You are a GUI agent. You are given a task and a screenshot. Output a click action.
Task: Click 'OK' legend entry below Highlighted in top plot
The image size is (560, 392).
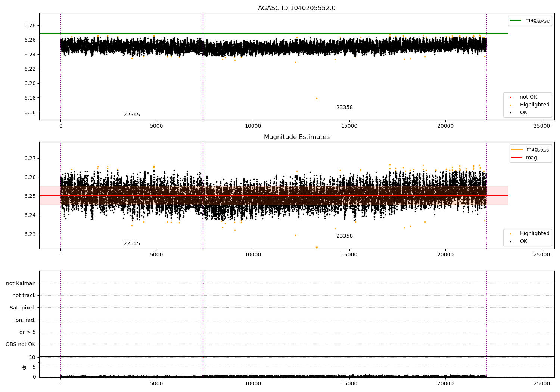click(519, 113)
